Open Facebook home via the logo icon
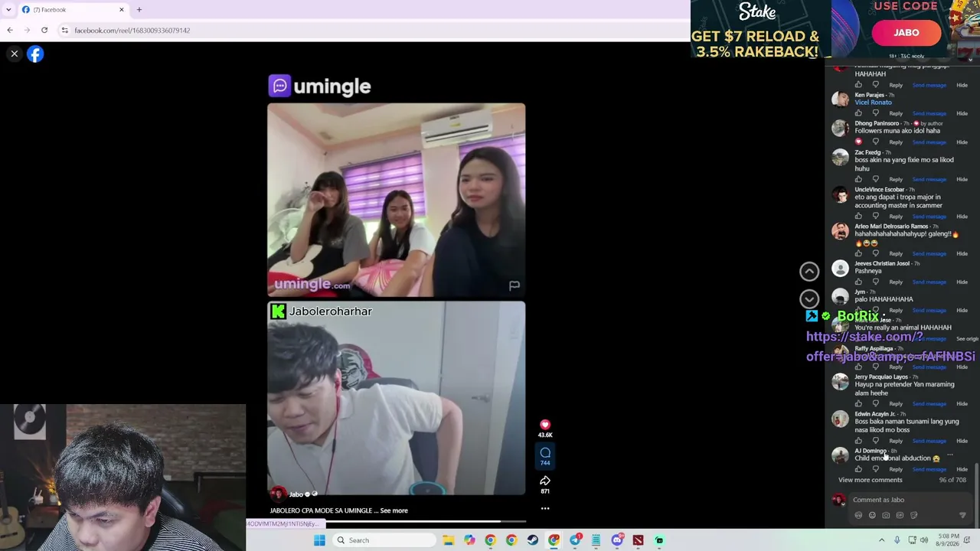The image size is (980, 551). point(35,54)
